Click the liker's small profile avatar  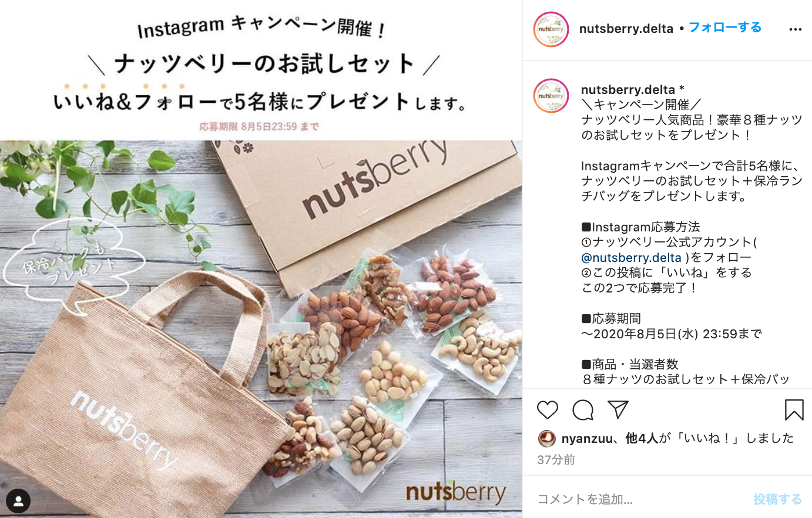(547, 438)
